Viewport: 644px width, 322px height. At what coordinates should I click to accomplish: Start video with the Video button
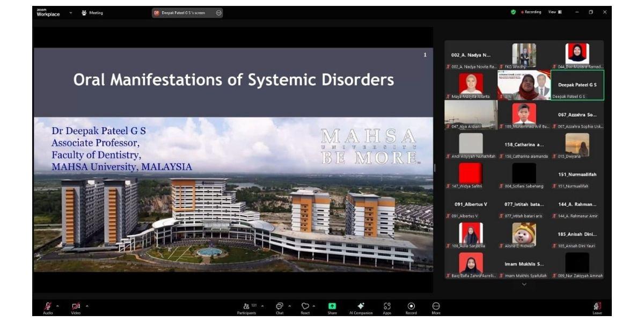pos(76,306)
